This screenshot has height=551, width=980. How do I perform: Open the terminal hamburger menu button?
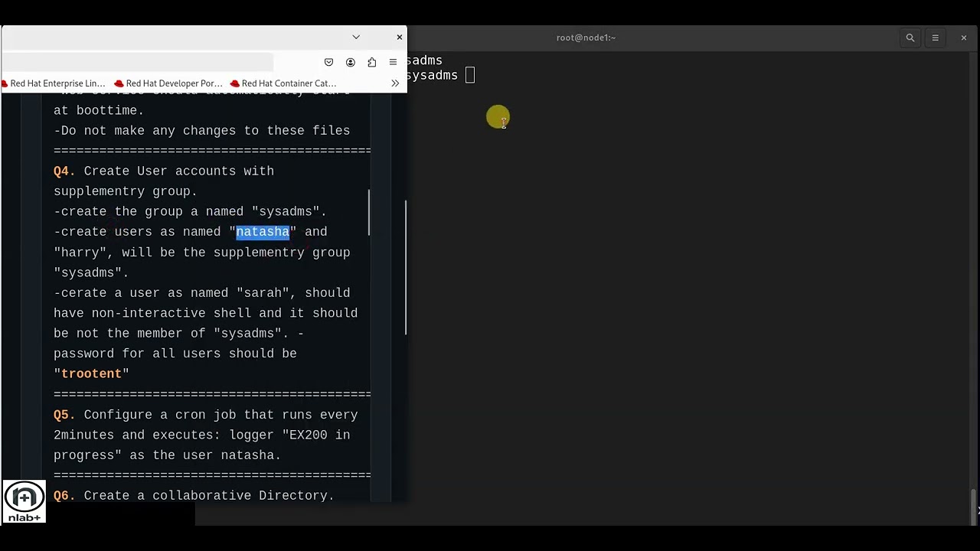(x=935, y=37)
